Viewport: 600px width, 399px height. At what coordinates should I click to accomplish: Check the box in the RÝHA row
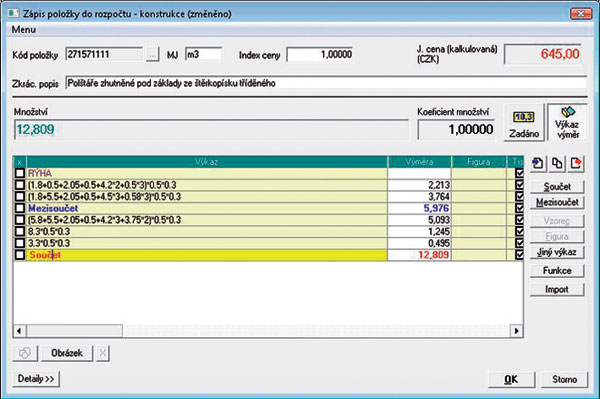tap(20, 173)
